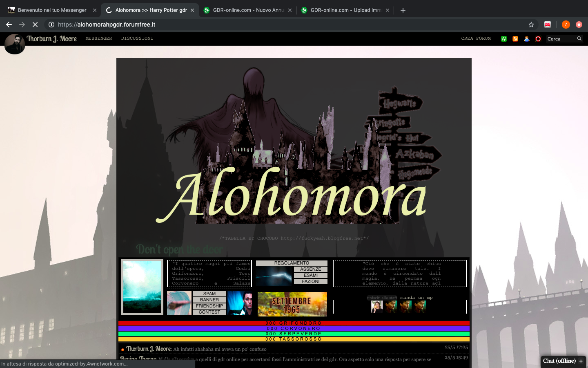Click the founders quote text box
This screenshot has width=588, height=368.
point(209,274)
